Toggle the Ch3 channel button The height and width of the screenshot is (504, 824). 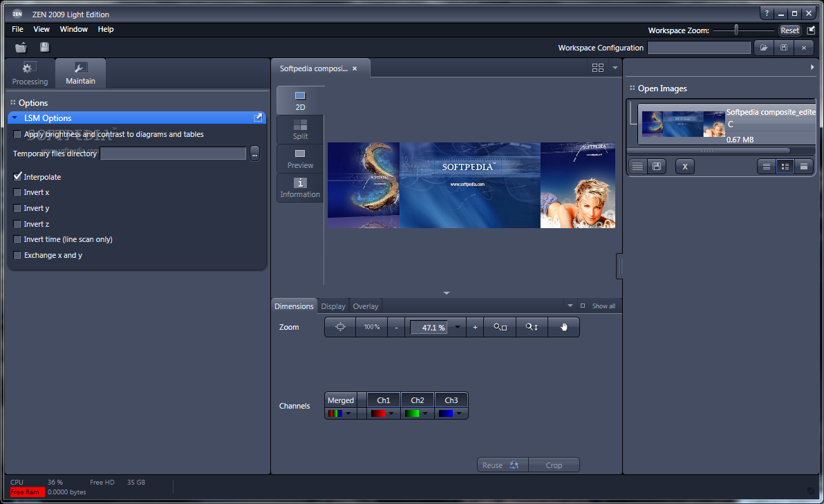(451, 400)
